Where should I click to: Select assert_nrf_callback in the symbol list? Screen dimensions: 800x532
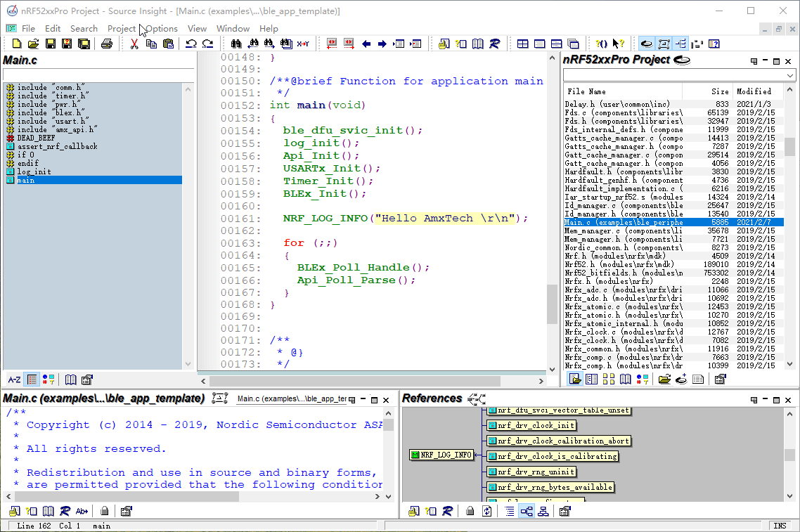tap(57, 146)
